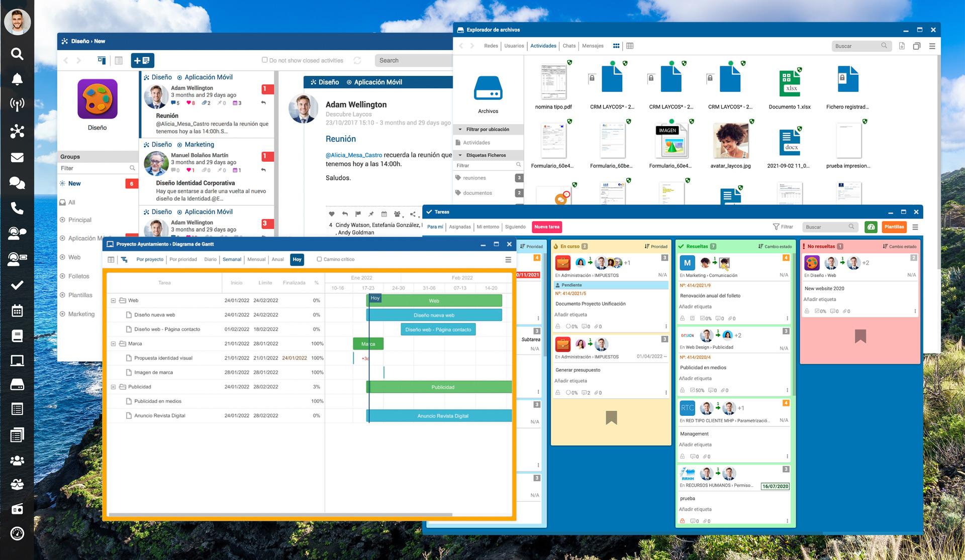Click the filter funnel icon in Tareas window
This screenshot has height=560, width=965.
click(x=777, y=227)
